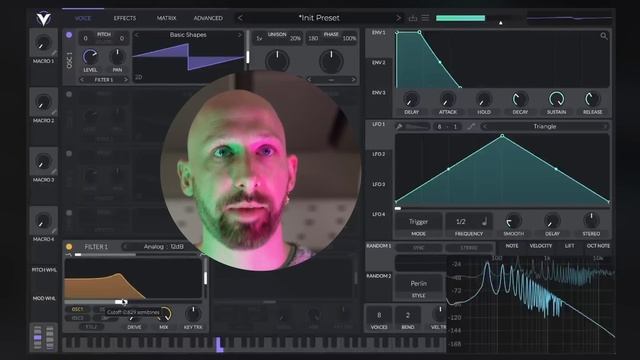Select the ENV 1 tab
The height and width of the screenshot is (360, 640).
tap(378, 33)
